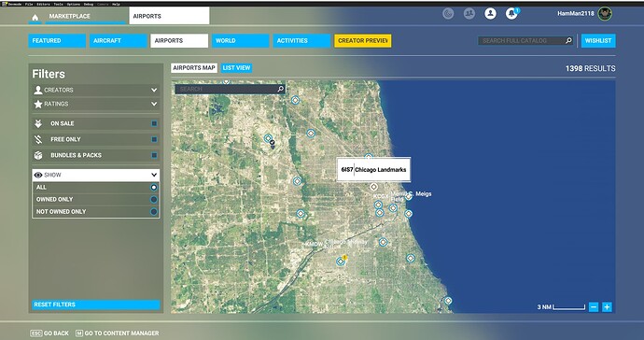This screenshot has height=340, width=644.
Task: Click the Bundles & Packs box icon
Action: tap(38, 155)
